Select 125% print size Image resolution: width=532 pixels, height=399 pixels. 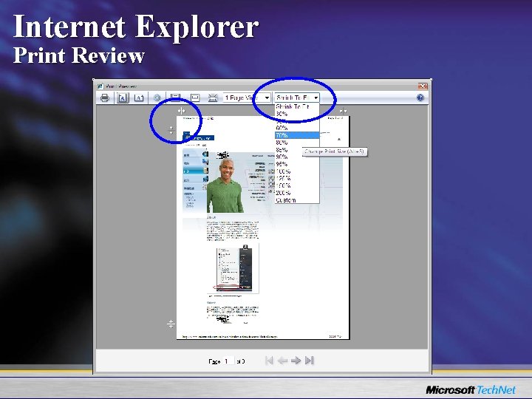[x=297, y=179]
